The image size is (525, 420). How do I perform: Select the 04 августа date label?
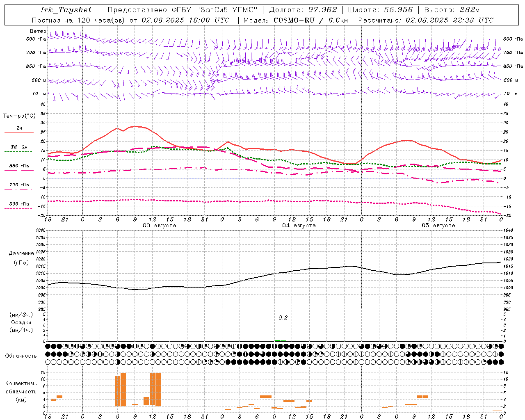(x=299, y=226)
